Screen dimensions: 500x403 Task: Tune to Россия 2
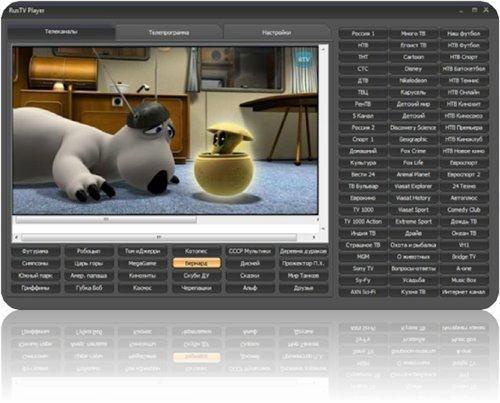click(363, 128)
